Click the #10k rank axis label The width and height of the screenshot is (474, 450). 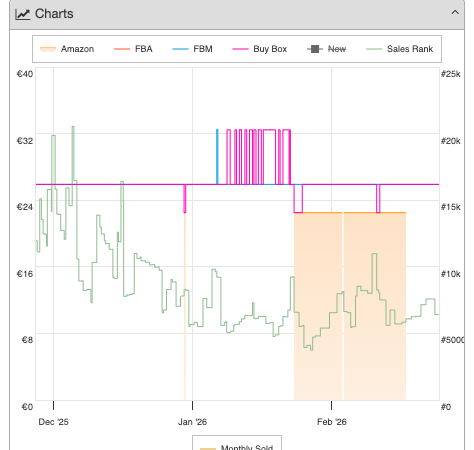[x=451, y=274]
